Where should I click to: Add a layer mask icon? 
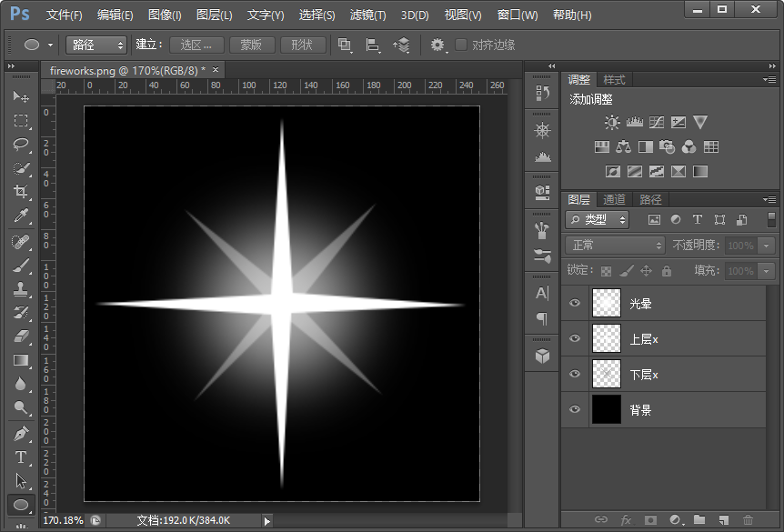click(x=650, y=520)
